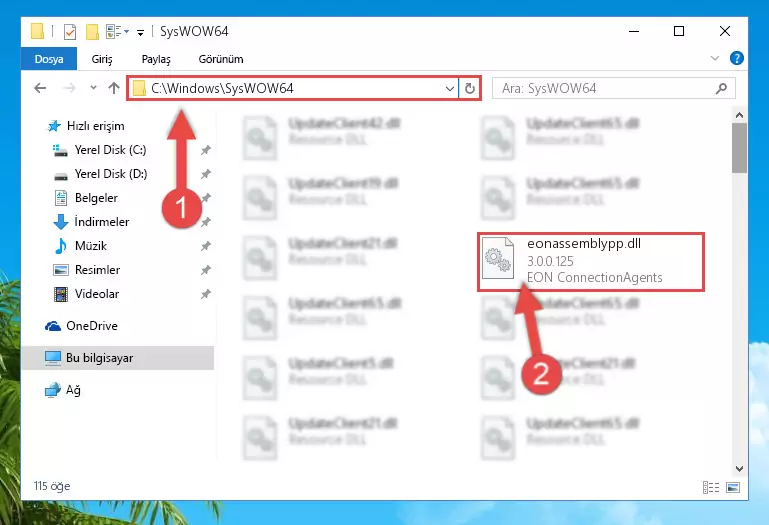
Task: Maximize the SysWOW64 window
Action: click(679, 31)
